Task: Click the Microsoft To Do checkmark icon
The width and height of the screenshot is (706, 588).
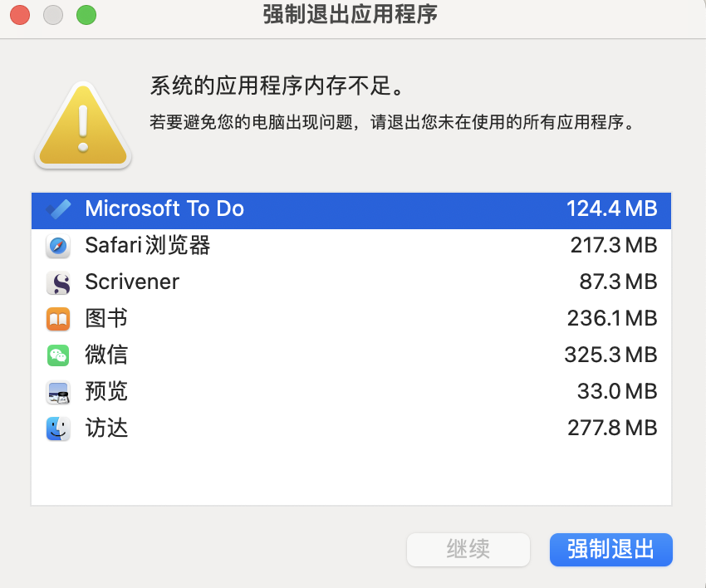Action: tap(58, 209)
